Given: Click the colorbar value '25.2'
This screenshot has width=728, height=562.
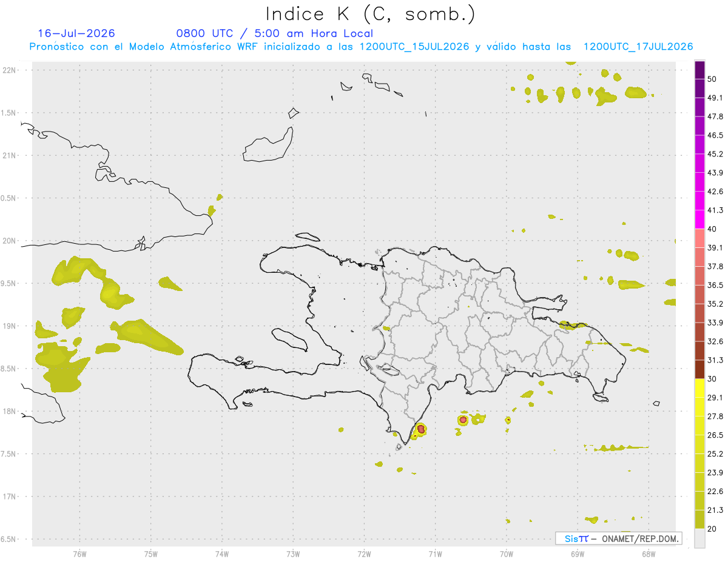Looking at the screenshot, I should click(715, 454).
